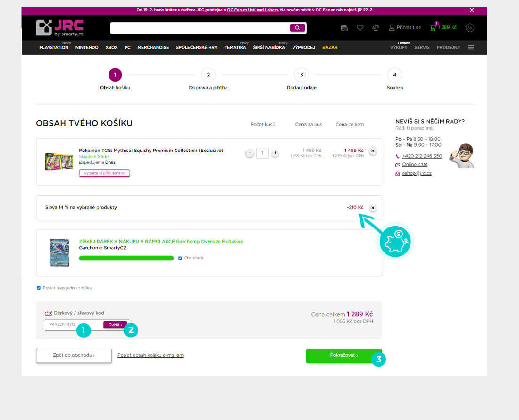Open the TEMATIKA menu

[x=235, y=47]
